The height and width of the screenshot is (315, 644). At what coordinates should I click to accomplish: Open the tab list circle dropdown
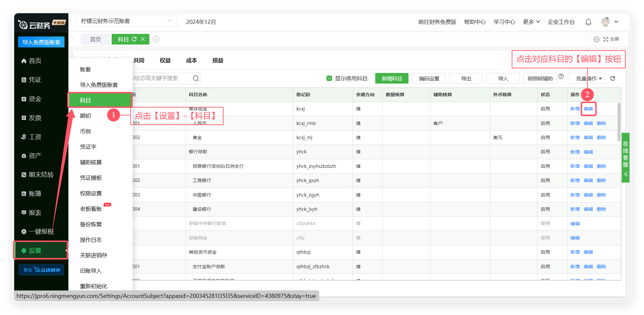click(x=156, y=39)
